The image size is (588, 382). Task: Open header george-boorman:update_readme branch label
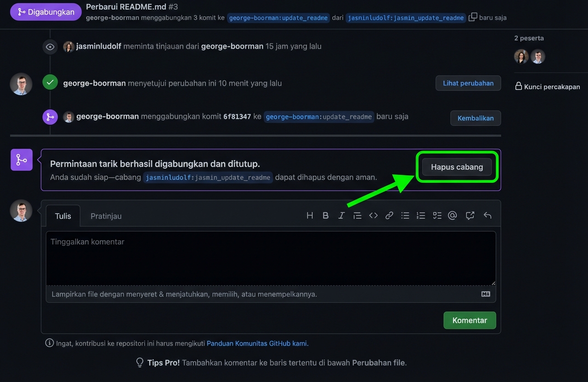tap(278, 17)
